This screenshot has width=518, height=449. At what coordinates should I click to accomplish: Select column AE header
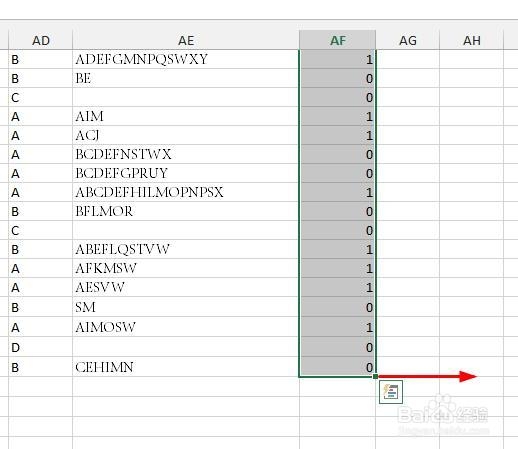pos(186,40)
